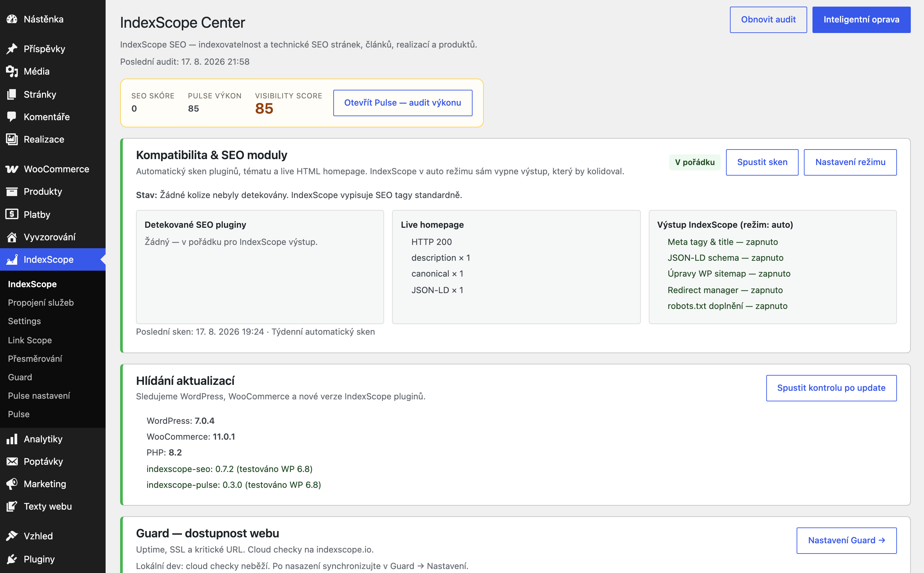Click the Analytiky bar chart icon
This screenshot has width=924, height=573.
tap(12, 439)
